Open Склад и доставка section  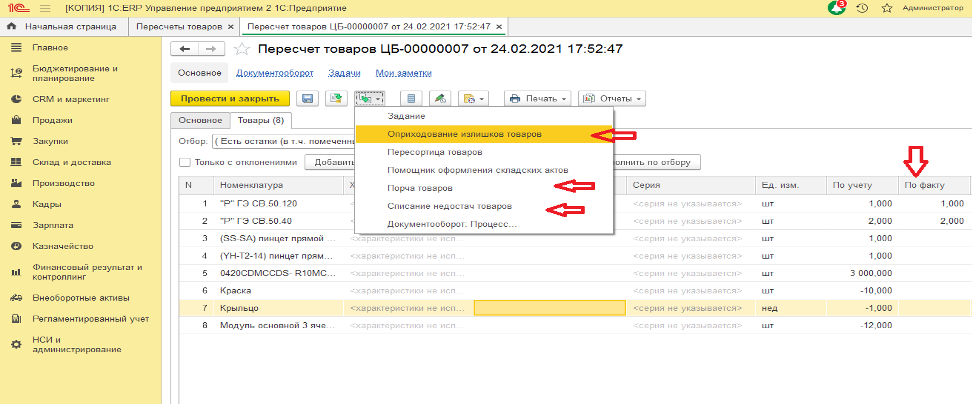click(x=71, y=162)
